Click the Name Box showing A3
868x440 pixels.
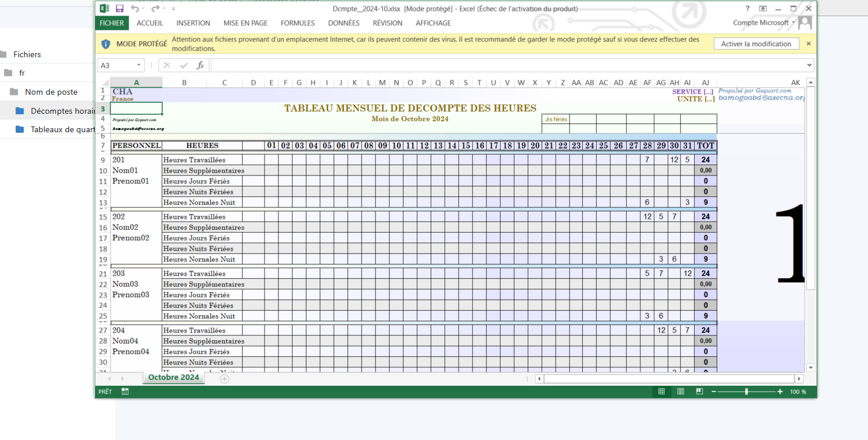tap(117, 65)
